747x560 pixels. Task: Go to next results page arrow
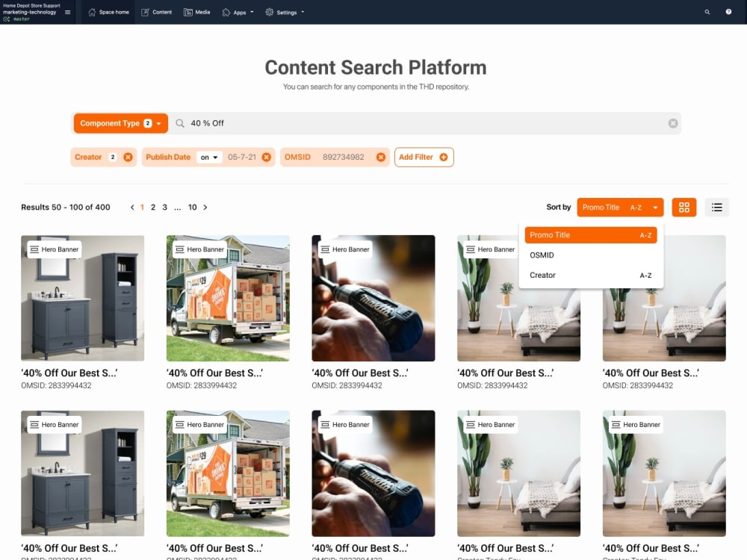click(205, 207)
